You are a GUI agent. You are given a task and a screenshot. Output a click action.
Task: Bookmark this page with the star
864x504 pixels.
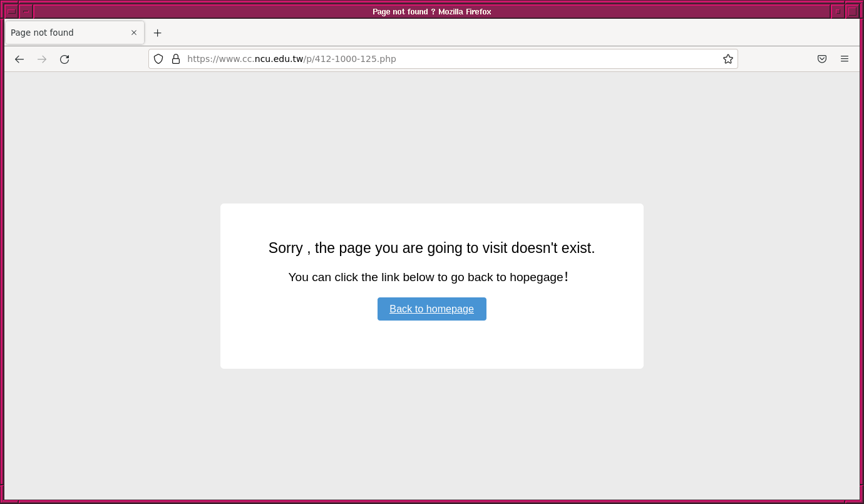pyautogui.click(x=728, y=59)
